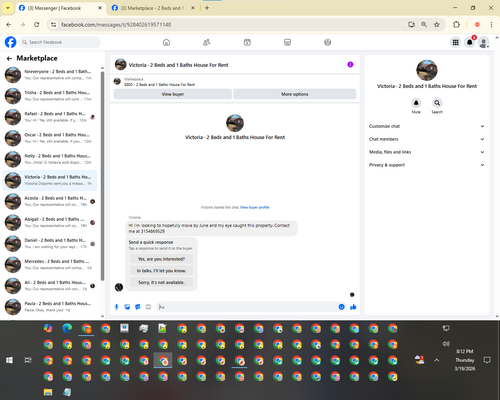Send a thumbs up like
Image resolution: width=500 pixels, height=400 pixels.
pyautogui.click(x=353, y=307)
